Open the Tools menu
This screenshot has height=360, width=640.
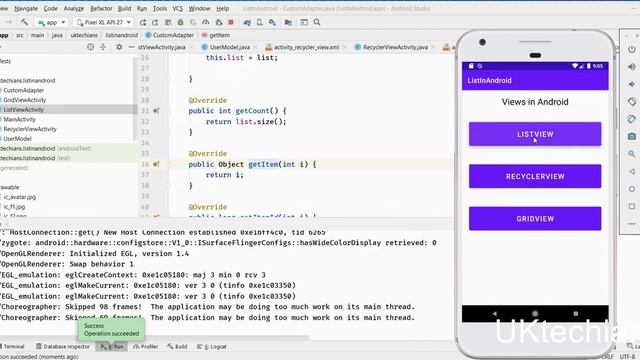[x=160, y=8]
